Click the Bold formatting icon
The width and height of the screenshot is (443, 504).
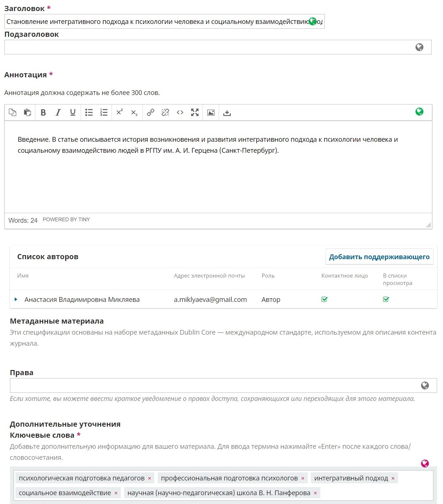click(43, 113)
